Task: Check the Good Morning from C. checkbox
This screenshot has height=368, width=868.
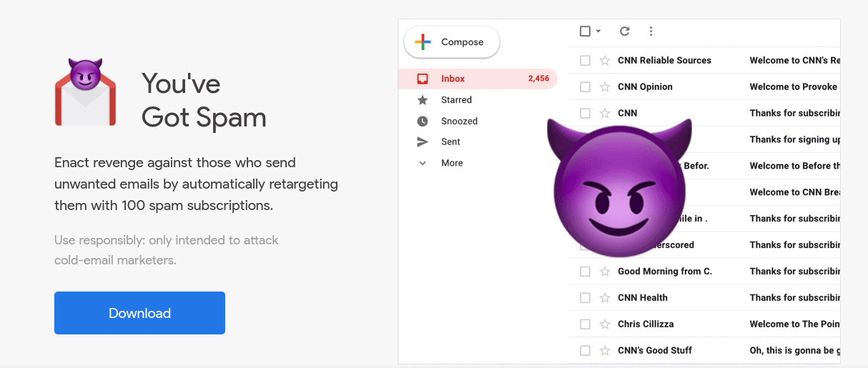Action: [x=585, y=272]
